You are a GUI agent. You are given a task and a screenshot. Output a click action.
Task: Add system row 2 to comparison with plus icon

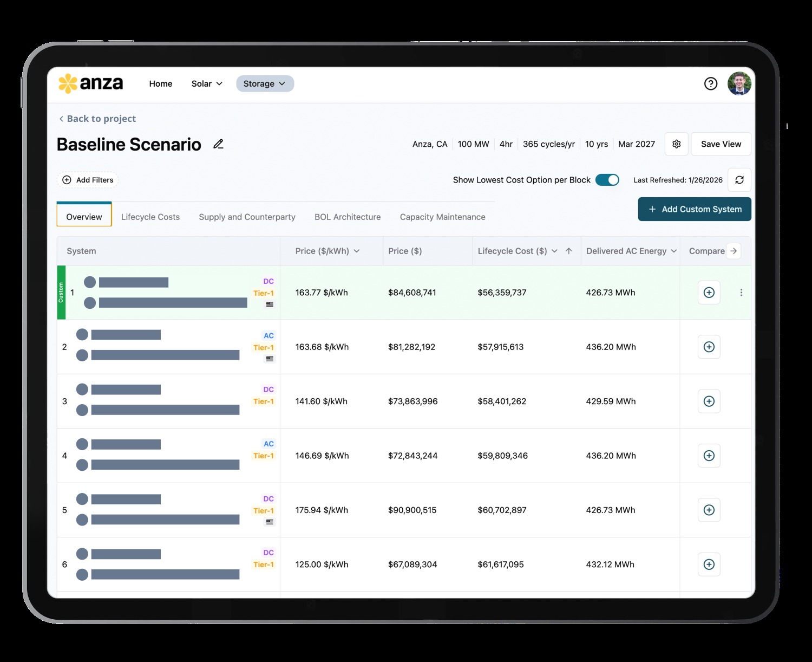[x=709, y=347]
